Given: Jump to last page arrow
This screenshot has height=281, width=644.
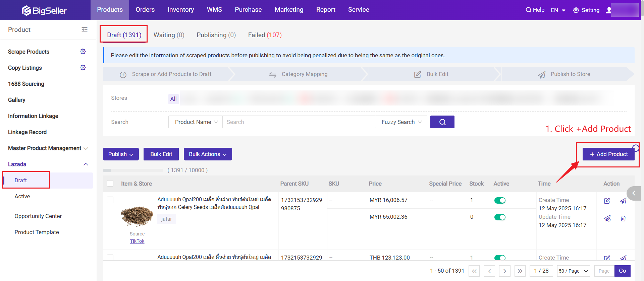Looking at the screenshot, I should tap(520, 271).
